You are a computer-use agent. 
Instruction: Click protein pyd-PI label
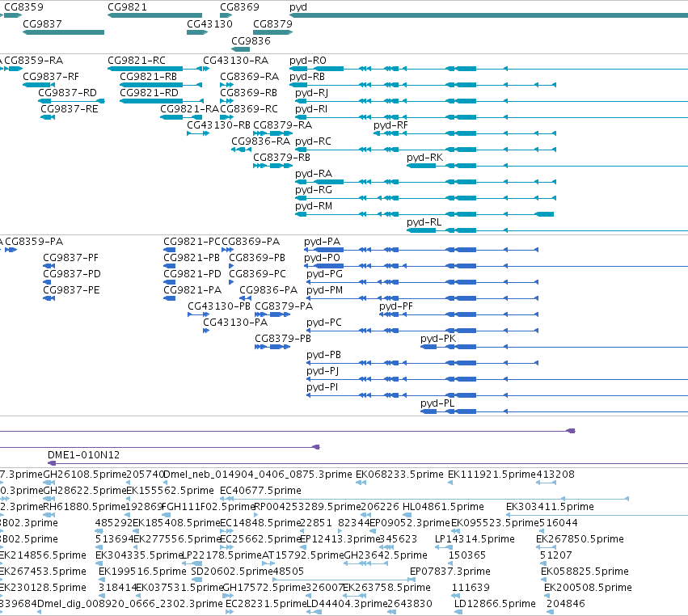pyautogui.click(x=322, y=387)
